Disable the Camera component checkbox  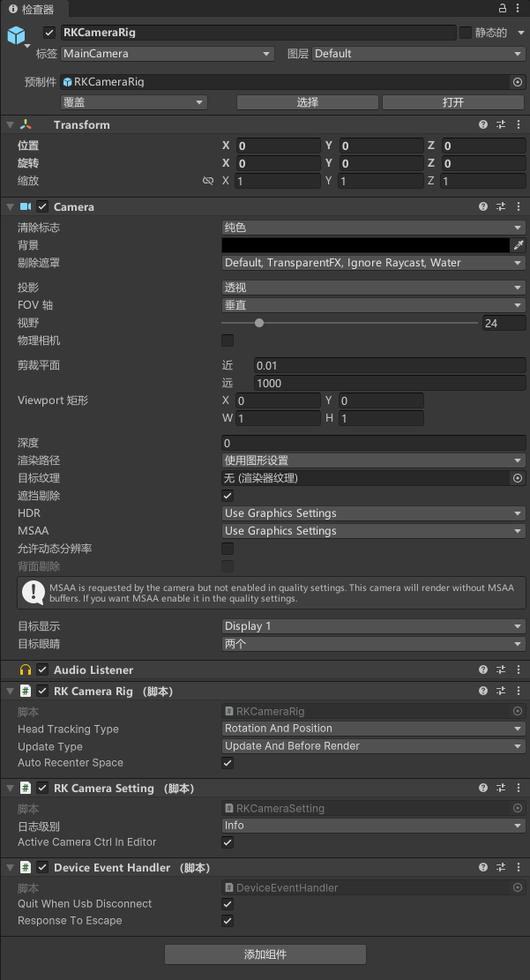coord(42,206)
